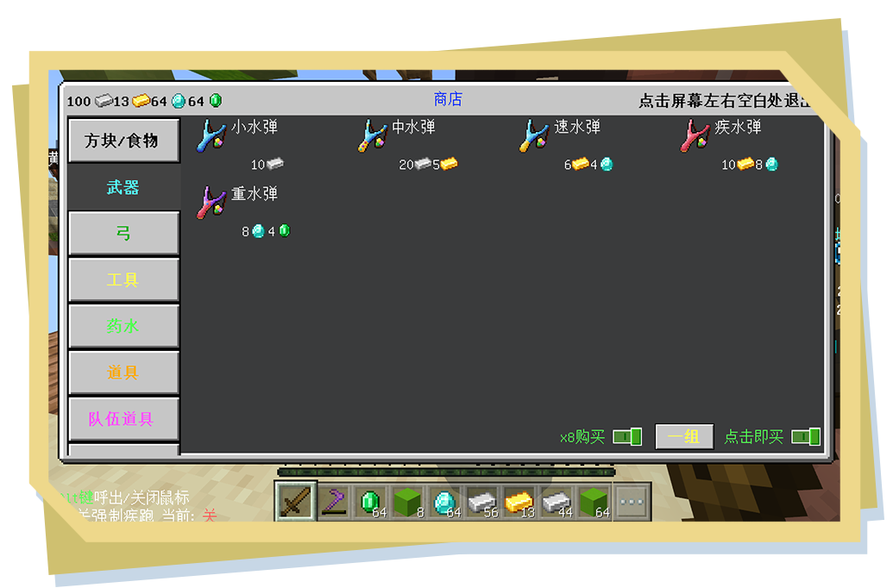This screenshot has height=588, width=893.
Task: Select the iron ingot stack of 44
Action: coord(557,502)
